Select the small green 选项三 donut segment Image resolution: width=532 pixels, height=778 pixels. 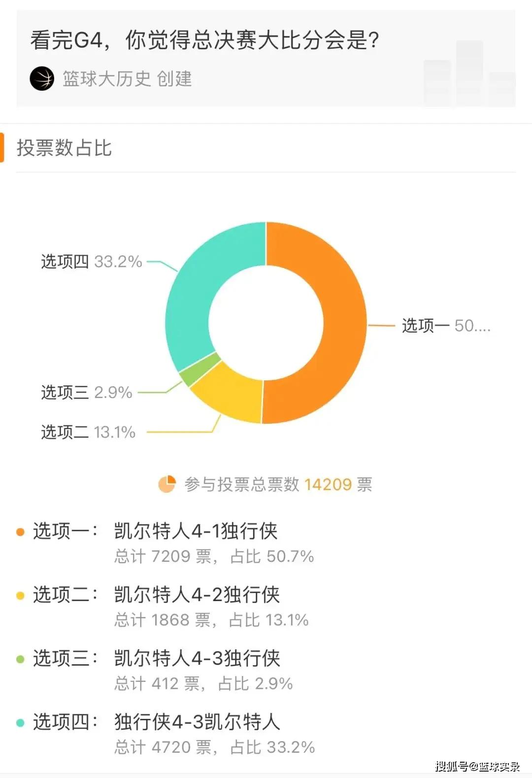coord(199,369)
